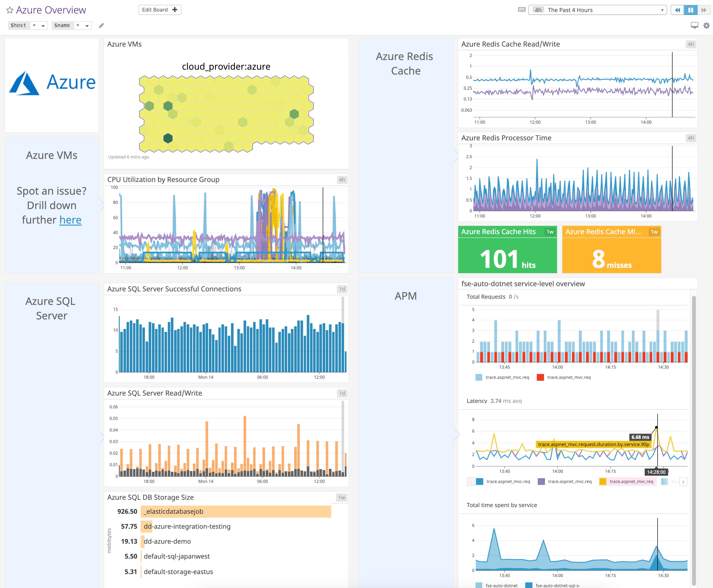
Task: Shift time backward with the rewind icon
Action: click(x=678, y=10)
